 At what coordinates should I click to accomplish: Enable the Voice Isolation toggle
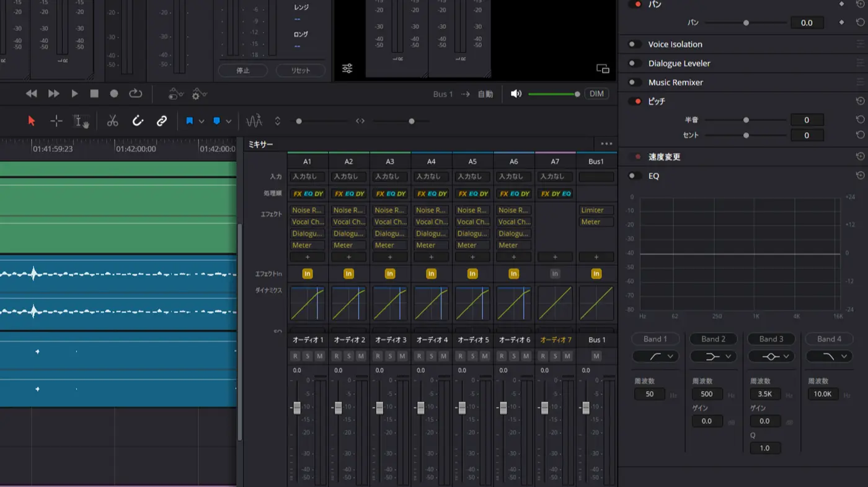click(634, 45)
